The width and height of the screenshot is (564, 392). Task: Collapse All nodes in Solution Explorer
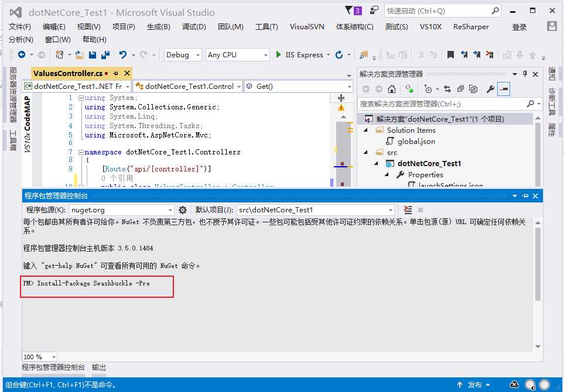tap(460, 89)
